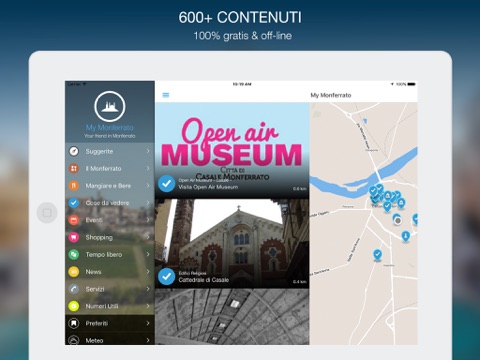
Task: Click the Preferiti label
Action: pos(97,323)
